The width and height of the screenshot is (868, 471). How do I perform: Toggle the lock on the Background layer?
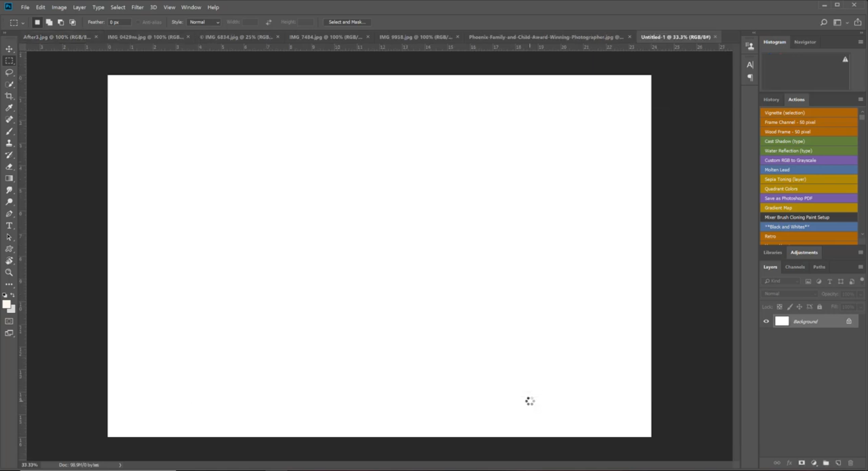click(x=849, y=321)
